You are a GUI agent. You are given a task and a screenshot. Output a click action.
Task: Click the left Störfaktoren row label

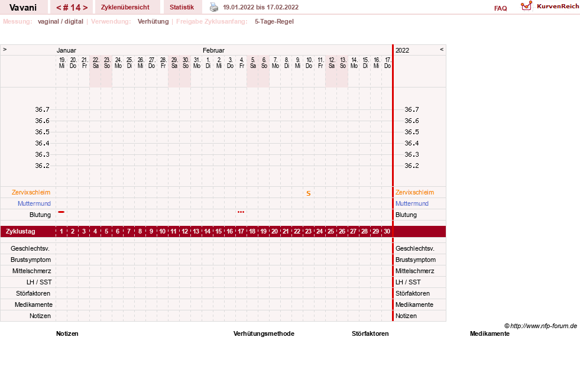point(33,293)
